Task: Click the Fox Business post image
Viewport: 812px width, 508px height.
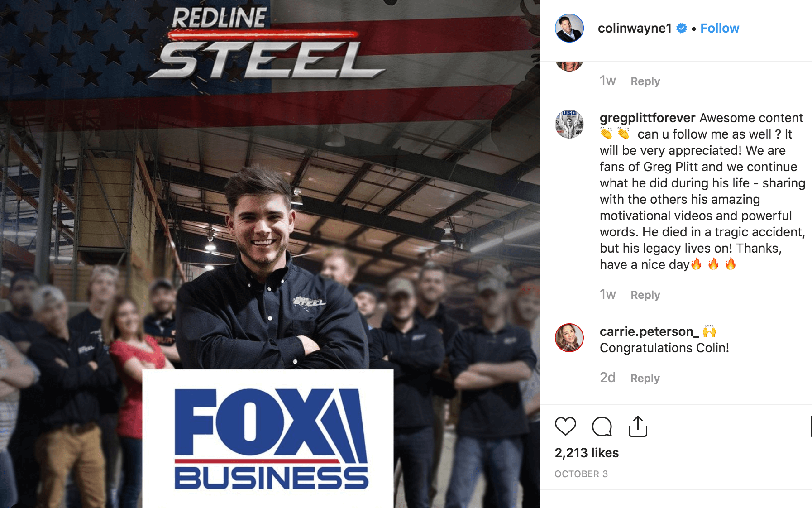Action: tap(270, 254)
